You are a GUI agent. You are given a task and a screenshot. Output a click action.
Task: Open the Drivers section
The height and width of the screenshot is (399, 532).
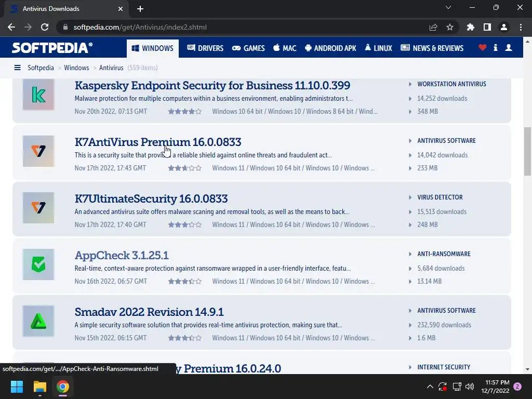(205, 48)
